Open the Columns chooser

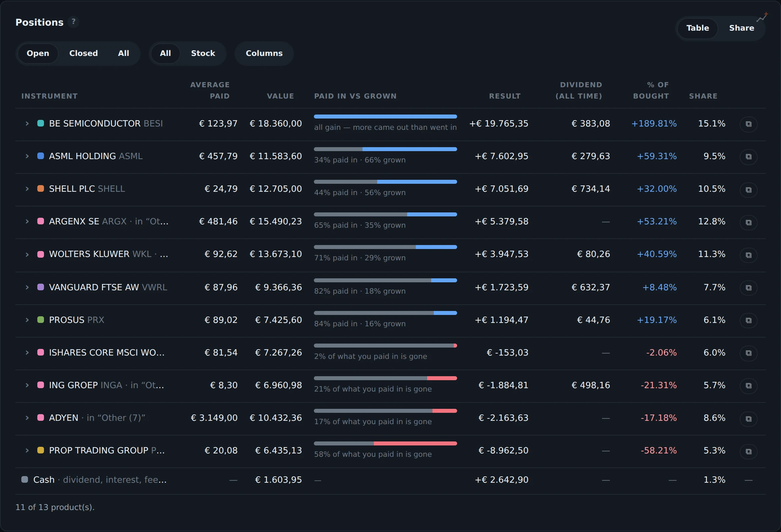[264, 53]
